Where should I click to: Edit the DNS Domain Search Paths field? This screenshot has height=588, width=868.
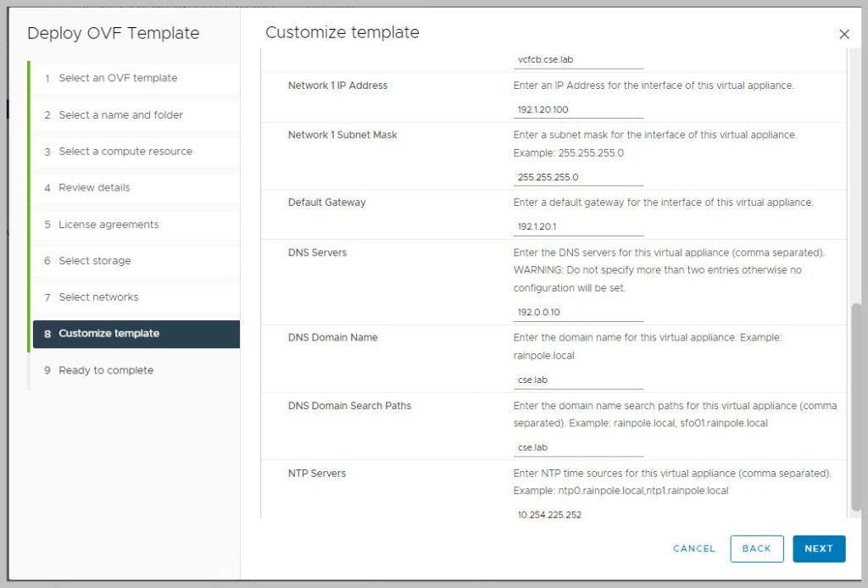pyautogui.click(x=578, y=447)
